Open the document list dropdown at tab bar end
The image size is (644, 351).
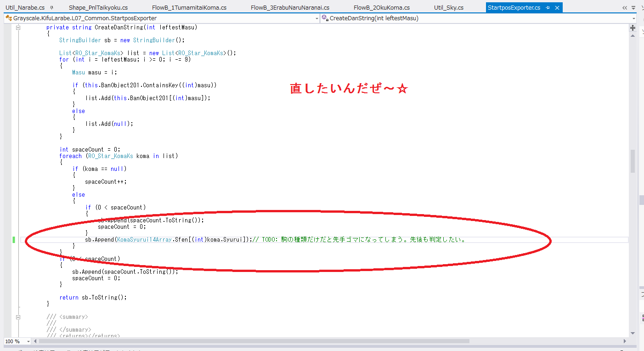tap(634, 8)
